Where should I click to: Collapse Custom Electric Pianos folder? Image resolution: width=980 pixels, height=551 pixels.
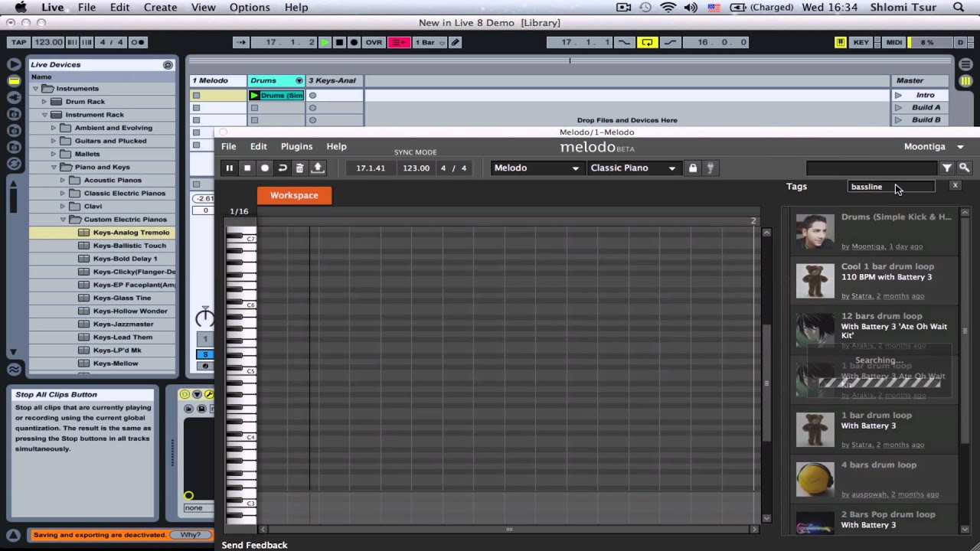[x=63, y=220]
